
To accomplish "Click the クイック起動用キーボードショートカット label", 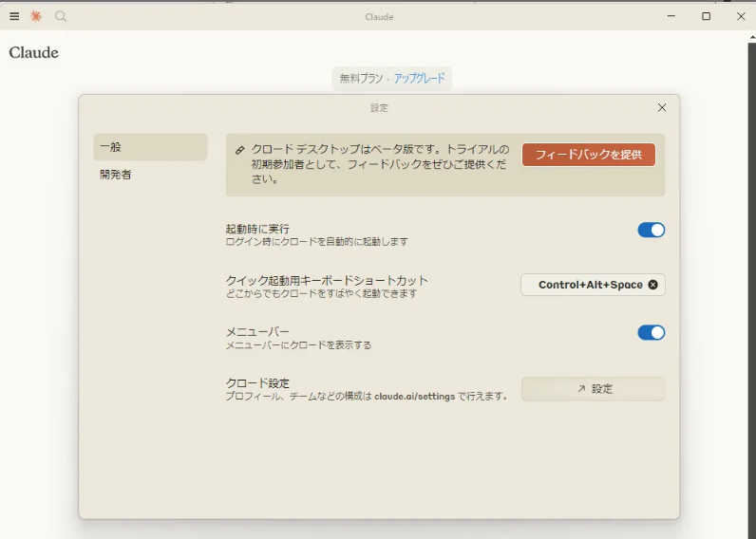I will point(327,280).
